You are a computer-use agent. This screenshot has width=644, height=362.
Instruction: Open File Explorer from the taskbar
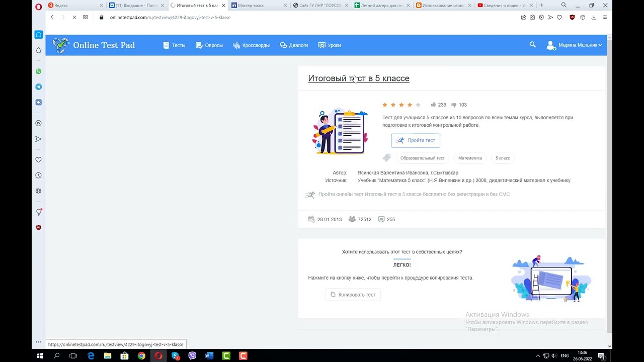[x=108, y=355]
